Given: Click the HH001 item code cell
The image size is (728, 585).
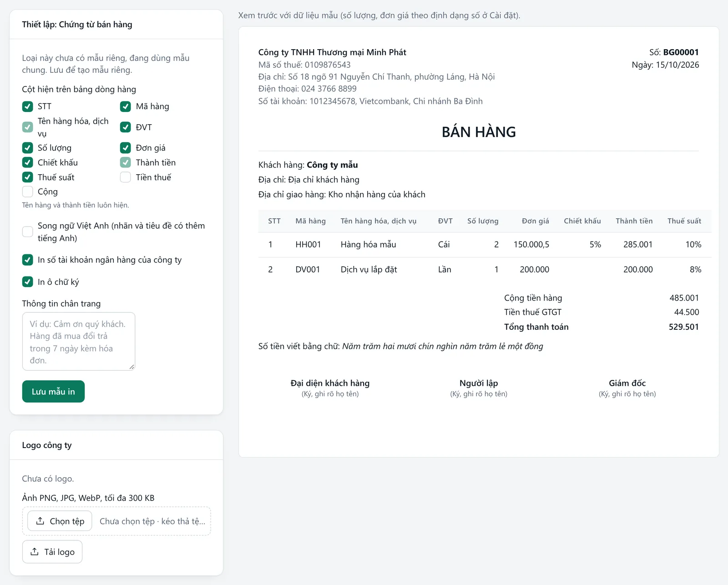Looking at the screenshot, I should 308,245.
